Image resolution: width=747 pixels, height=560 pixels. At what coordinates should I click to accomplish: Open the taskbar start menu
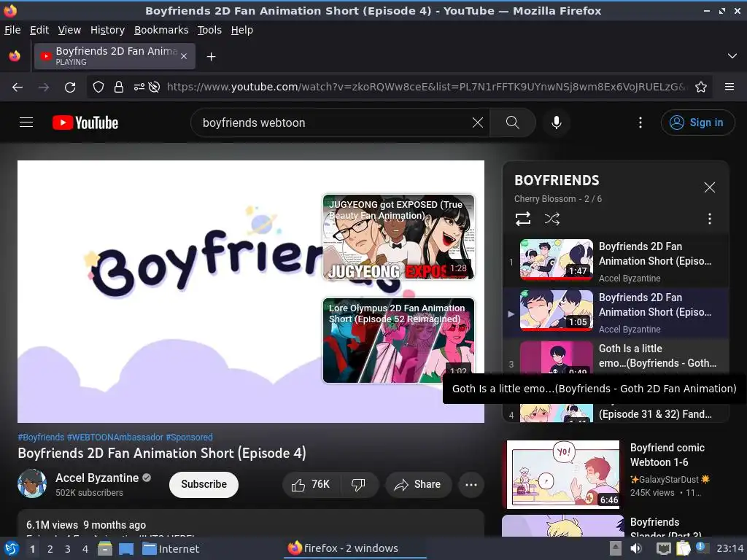click(x=11, y=548)
